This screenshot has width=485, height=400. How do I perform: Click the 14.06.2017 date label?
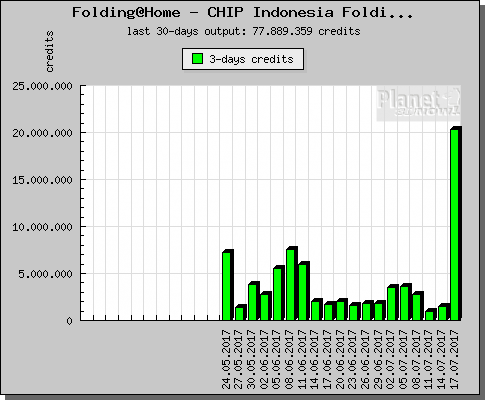point(315,359)
